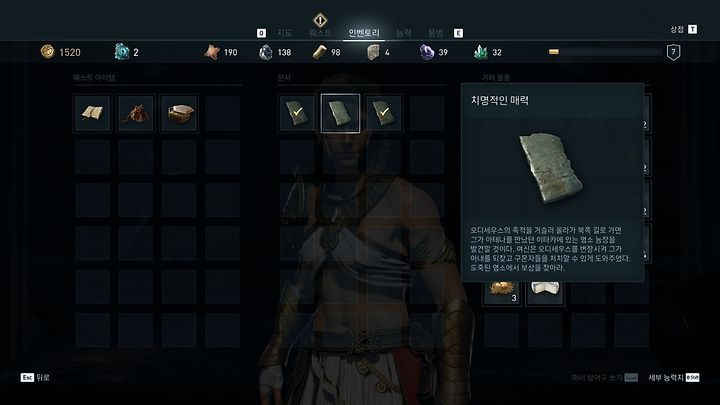Screen dimensions: 720x405
Task: Select the first checked document tablet
Action: [297, 113]
